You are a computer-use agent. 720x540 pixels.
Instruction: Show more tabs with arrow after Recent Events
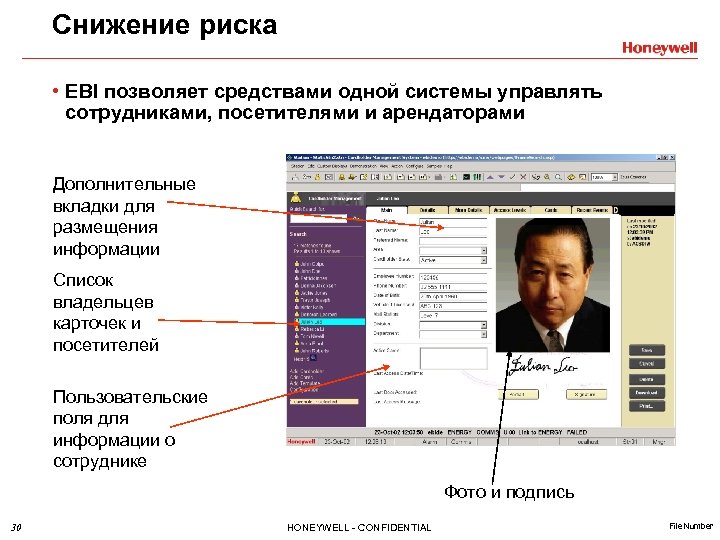point(616,210)
